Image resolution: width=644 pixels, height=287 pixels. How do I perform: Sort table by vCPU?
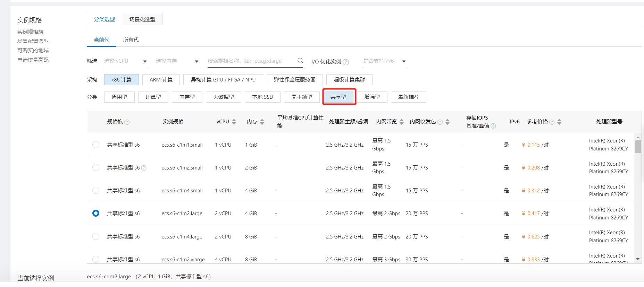click(234, 122)
